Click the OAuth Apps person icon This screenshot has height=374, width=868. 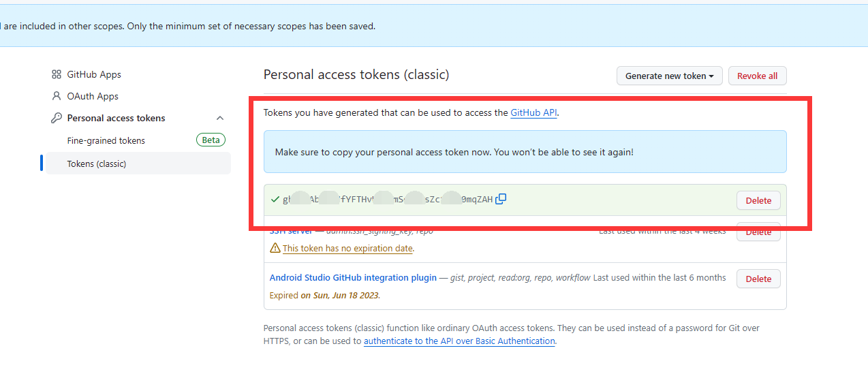pyautogui.click(x=57, y=96)
